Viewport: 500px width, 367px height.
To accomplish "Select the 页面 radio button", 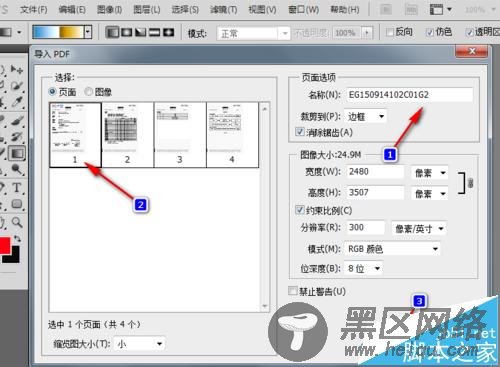I will [x=52, y=91].
